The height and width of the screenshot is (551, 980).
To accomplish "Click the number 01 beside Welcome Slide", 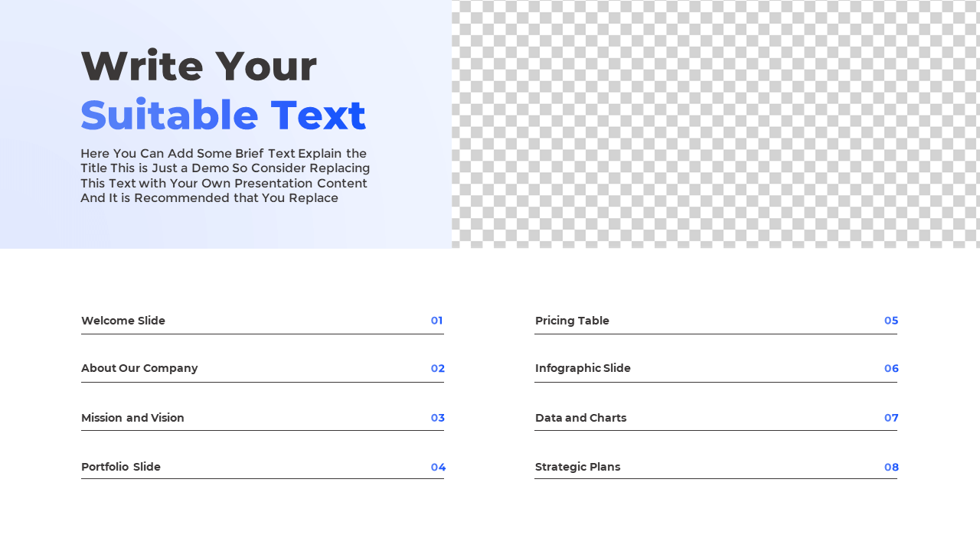I will (436, 321).
